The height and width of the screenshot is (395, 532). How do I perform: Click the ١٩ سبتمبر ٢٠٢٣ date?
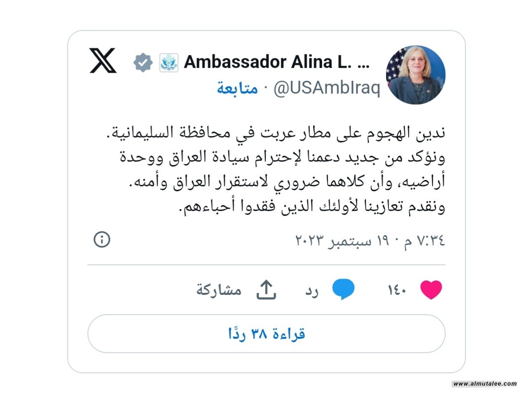click(342, 241)
